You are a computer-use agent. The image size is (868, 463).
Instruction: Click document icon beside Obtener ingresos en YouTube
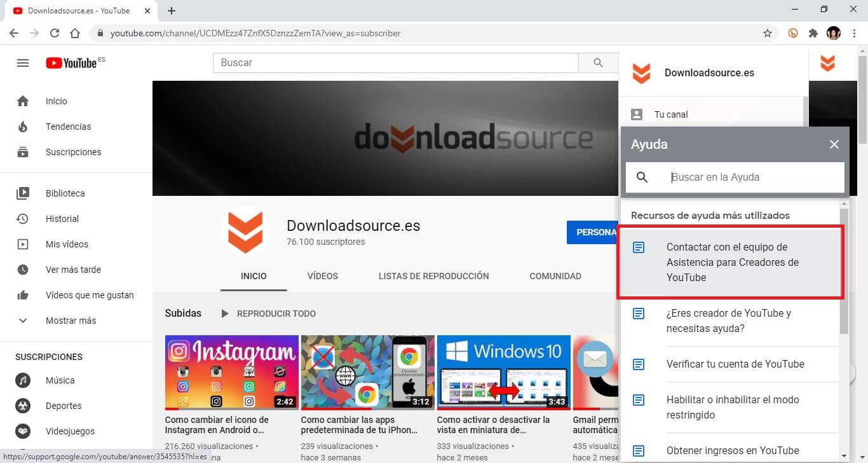[639, 451]
